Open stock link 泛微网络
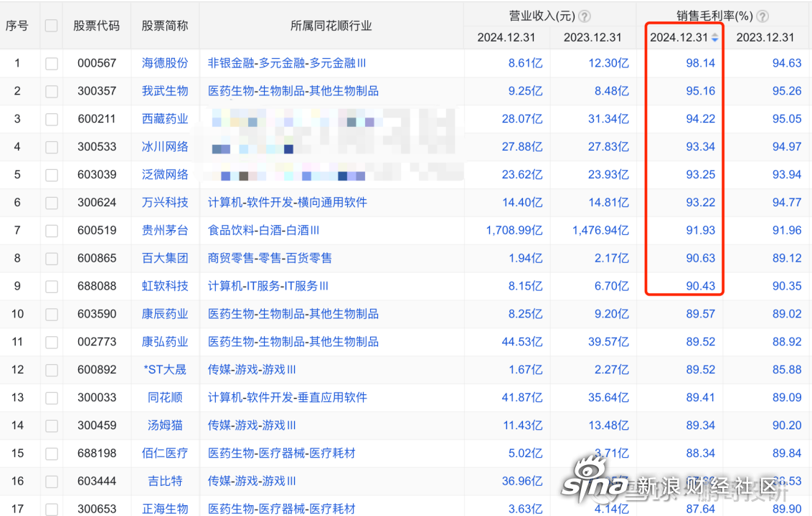 [x=165, y=175]
